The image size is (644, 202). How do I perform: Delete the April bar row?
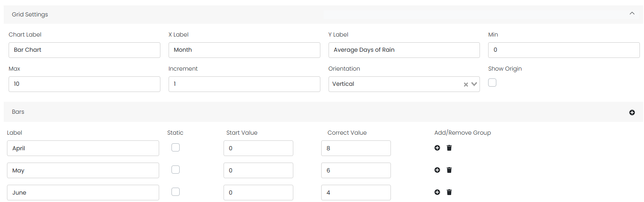[x=449, y=148]
